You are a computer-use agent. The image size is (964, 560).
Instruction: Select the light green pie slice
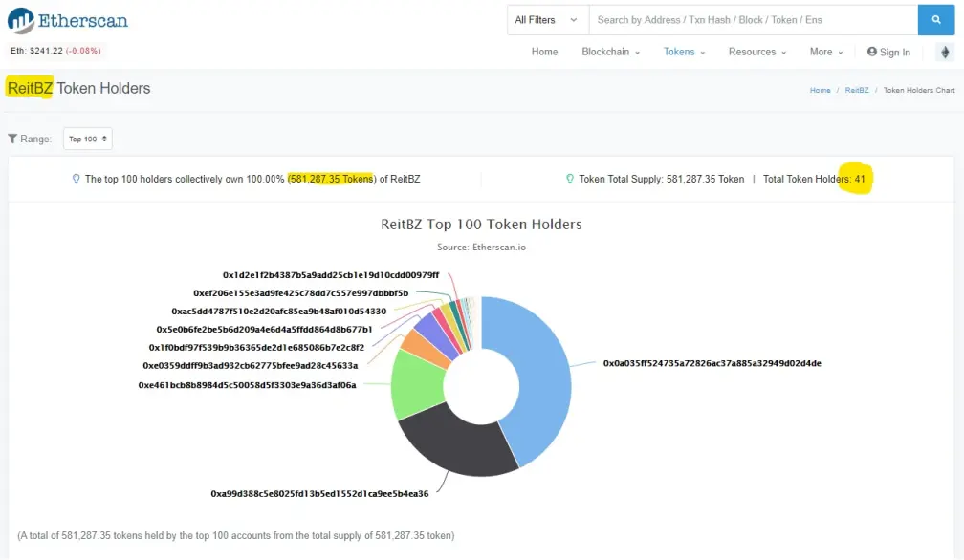[419, 386]
